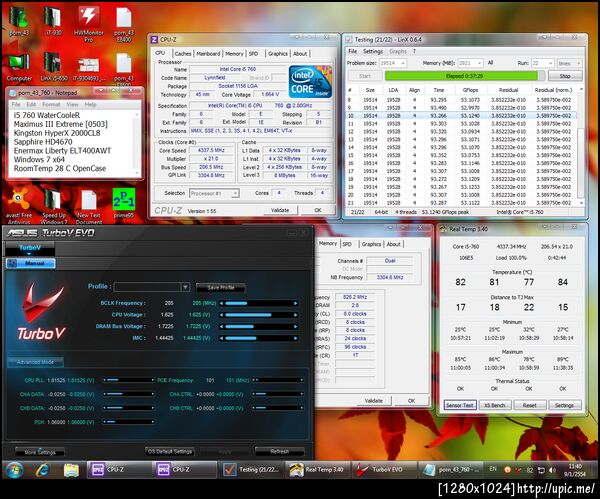This screenshot has width=600, height=499.
Task: Open Memory tab in top CPU-Z window
Action: click(234, 54)
